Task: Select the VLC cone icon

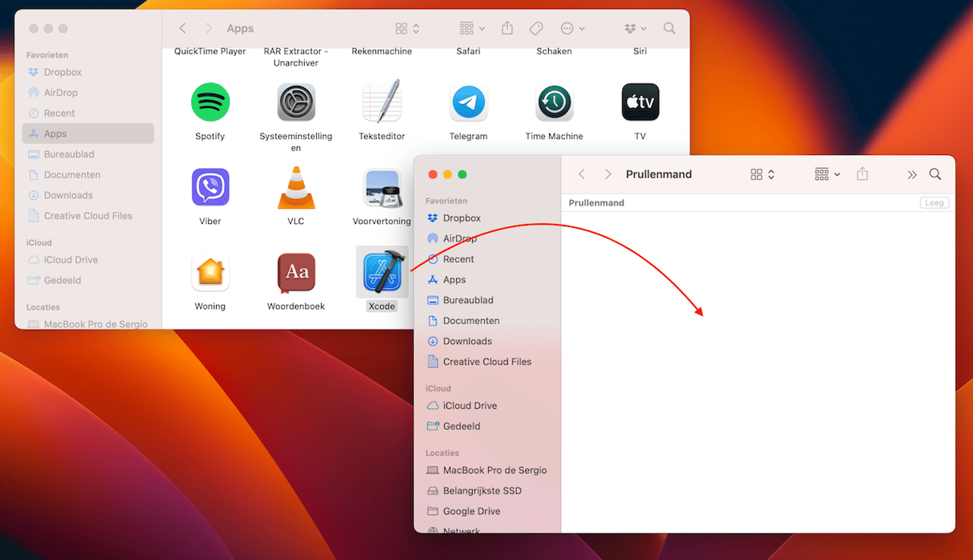Action: click(x=296, y=187)
